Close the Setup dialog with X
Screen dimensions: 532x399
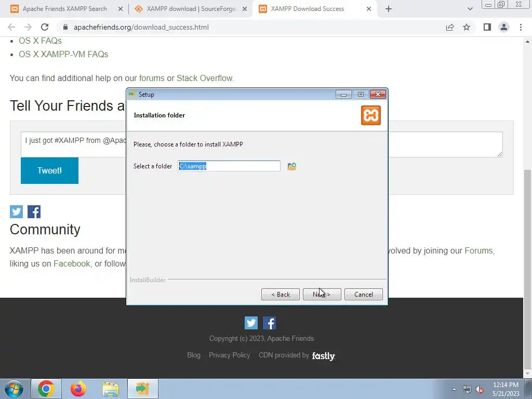coord(378,95)
